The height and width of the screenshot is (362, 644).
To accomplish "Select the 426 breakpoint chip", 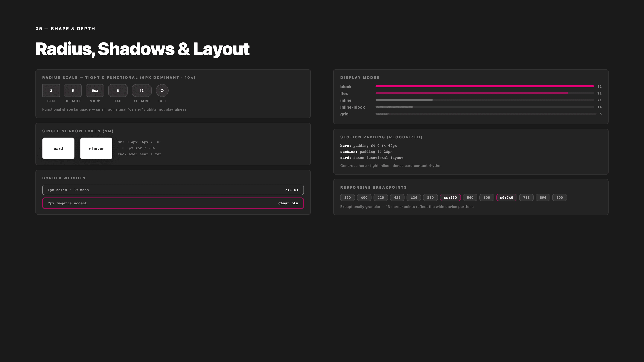I will [x=414, y=198].
